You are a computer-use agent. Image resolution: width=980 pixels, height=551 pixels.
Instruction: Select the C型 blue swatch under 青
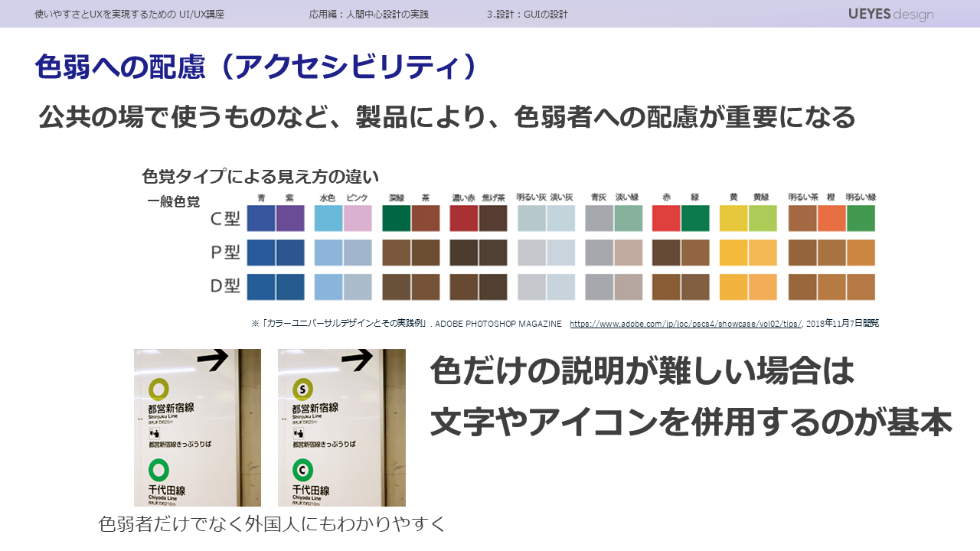261,218
